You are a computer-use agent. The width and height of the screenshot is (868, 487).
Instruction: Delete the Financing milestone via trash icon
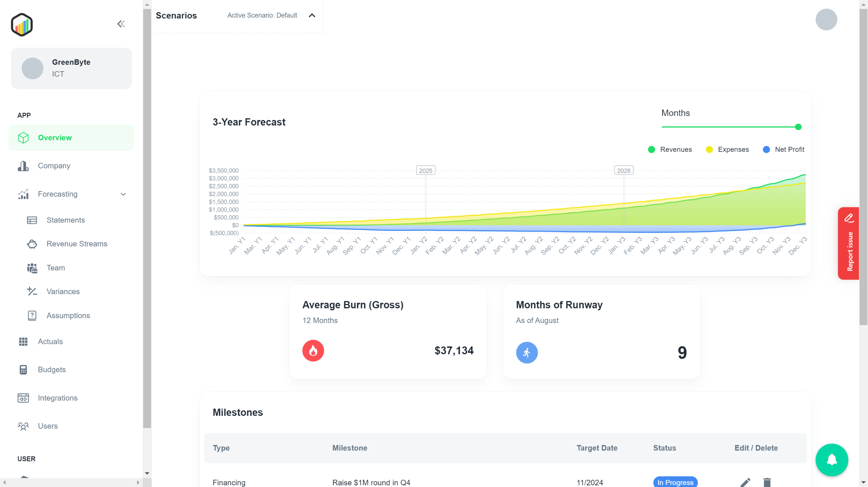[x=767, y=482]
